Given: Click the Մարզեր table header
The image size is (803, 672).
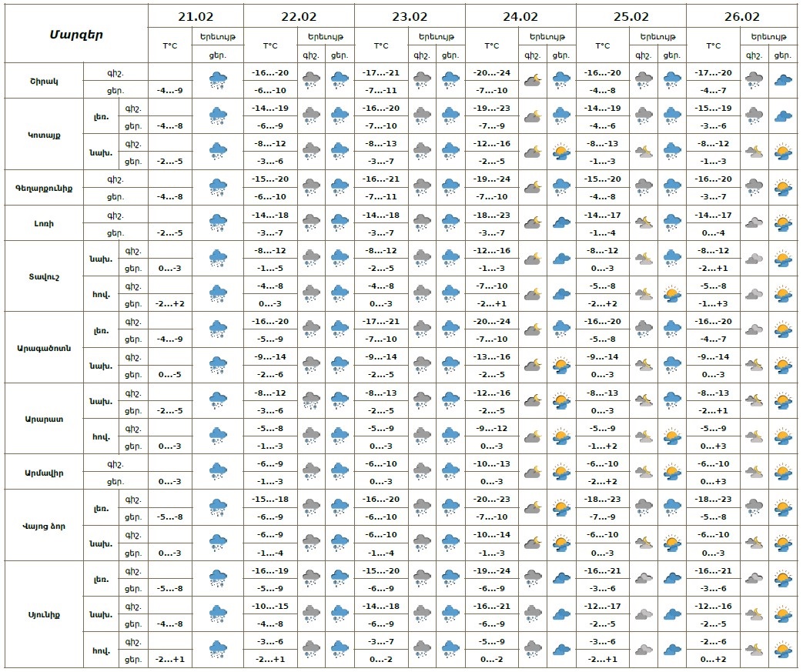Looking at the screenshot, I should 76,34.
